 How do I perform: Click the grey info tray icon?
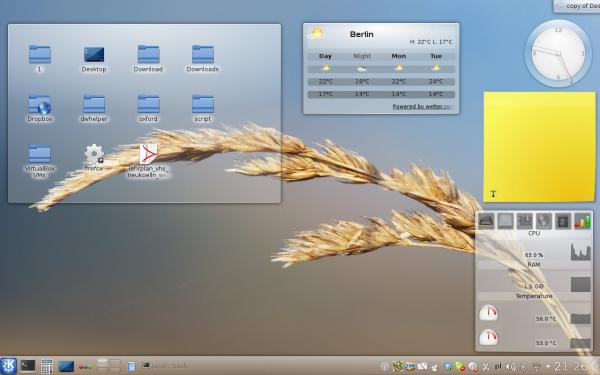(385, 367)
